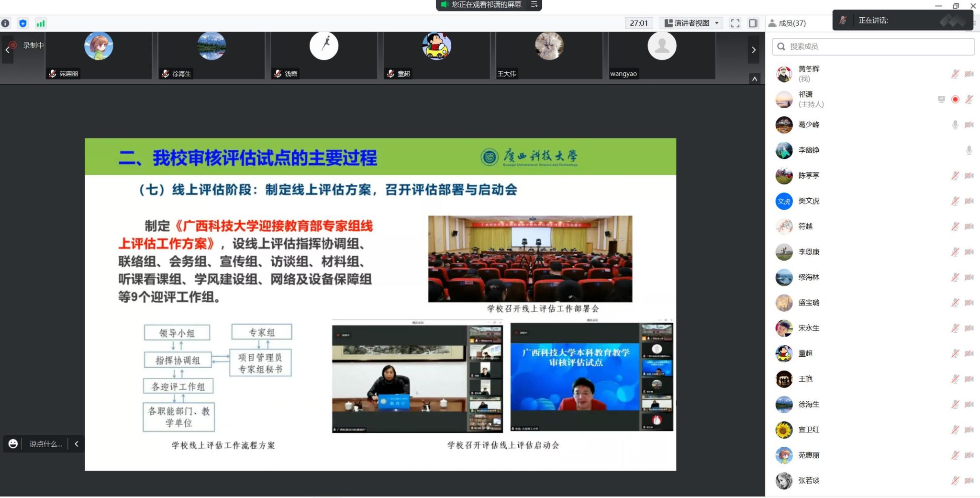Select 葛少峰 in the member list
The width and height of the screenshot is (980, 498).
[809, 124]
